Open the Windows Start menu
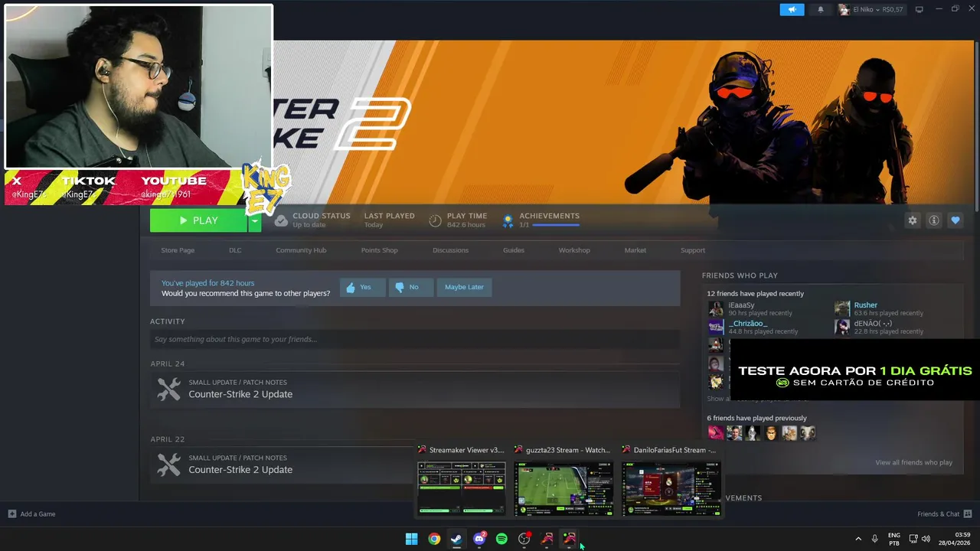 [411, 539]
